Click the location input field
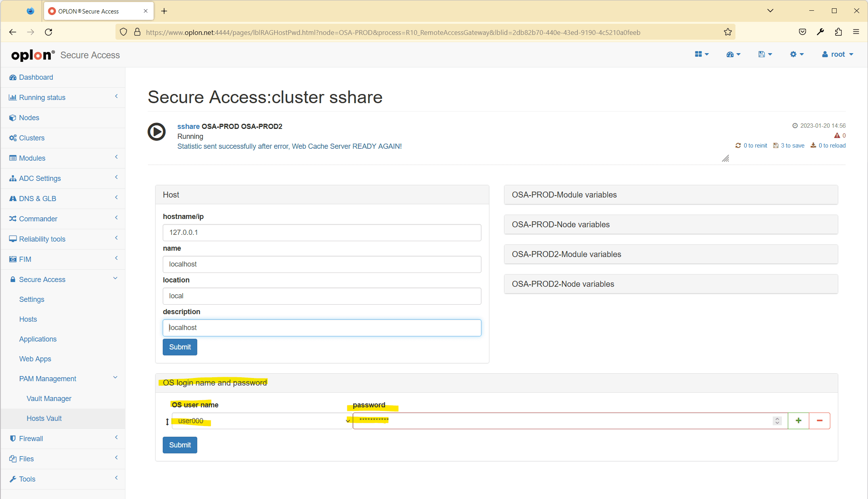 point(322,296)
